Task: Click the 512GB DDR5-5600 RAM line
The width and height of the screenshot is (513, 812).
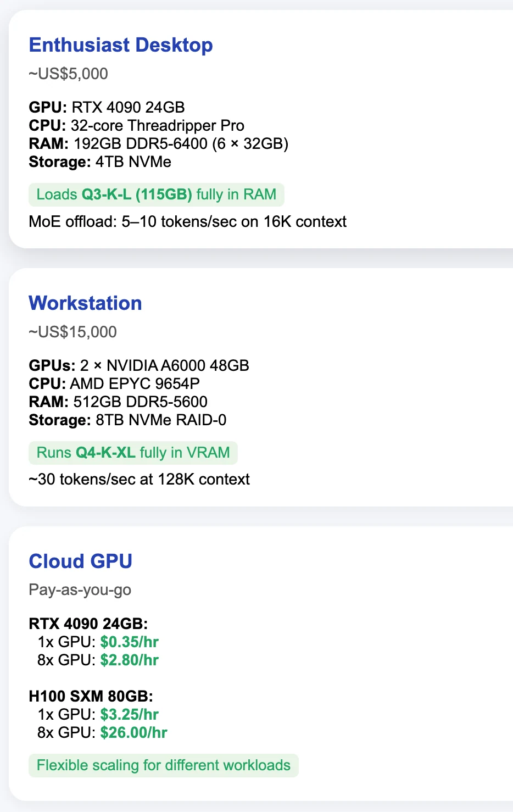Action: tap(118, 402)
